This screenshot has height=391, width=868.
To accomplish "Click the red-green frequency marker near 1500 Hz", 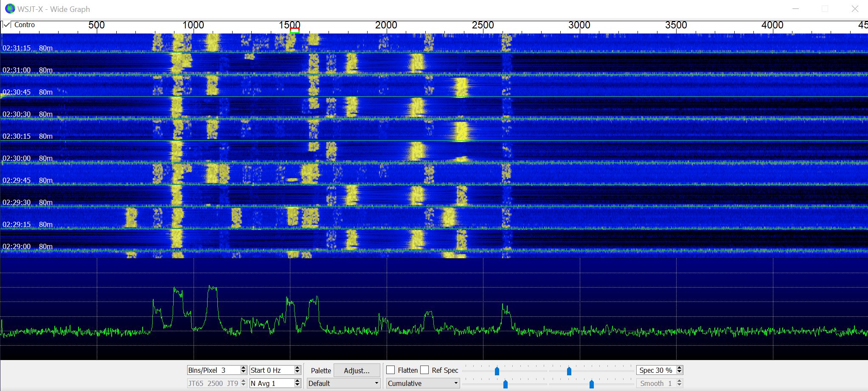I will click(295, 30).
